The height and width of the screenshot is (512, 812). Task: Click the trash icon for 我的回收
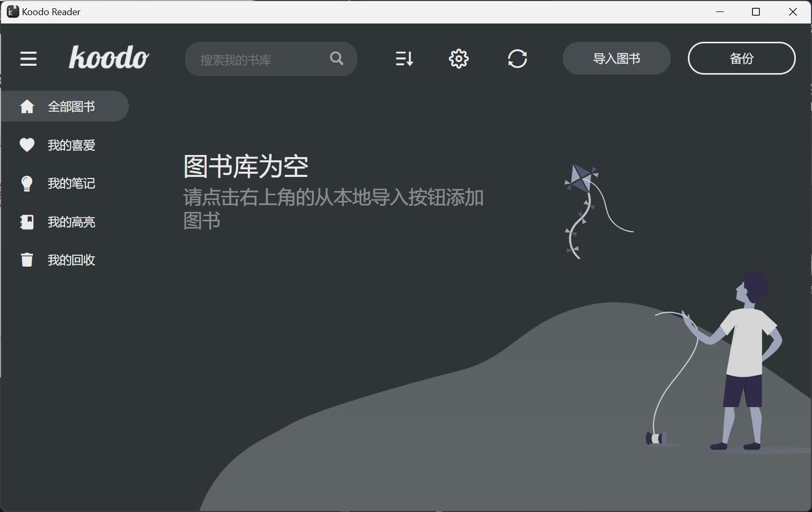[x=27, y=260]
